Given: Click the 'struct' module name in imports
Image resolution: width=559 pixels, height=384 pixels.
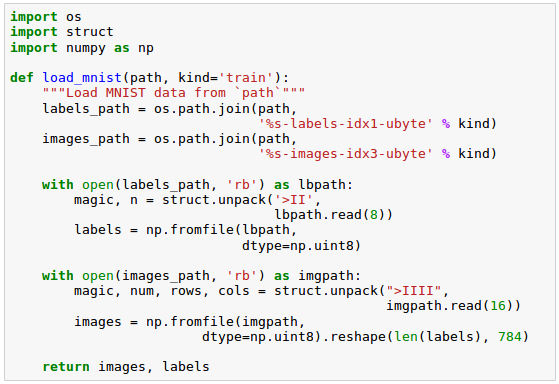Looking at the screenshot, I should click(90, 32).
